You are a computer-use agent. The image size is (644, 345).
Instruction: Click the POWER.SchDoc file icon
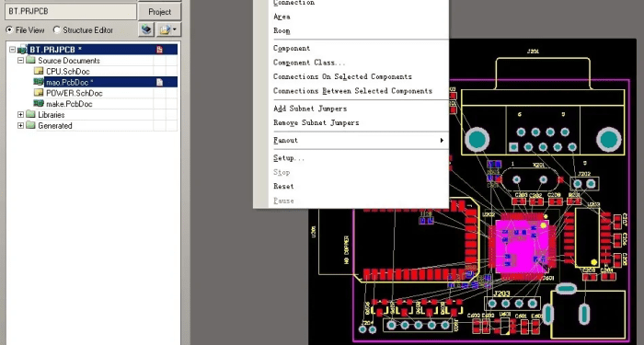tap(39, 93)
